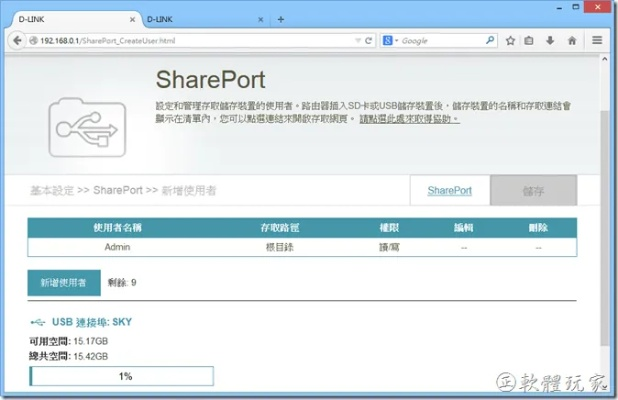Bookmark this page with the star icon
Viewport: 618px width, 400px height.
[x=510, y=41]
